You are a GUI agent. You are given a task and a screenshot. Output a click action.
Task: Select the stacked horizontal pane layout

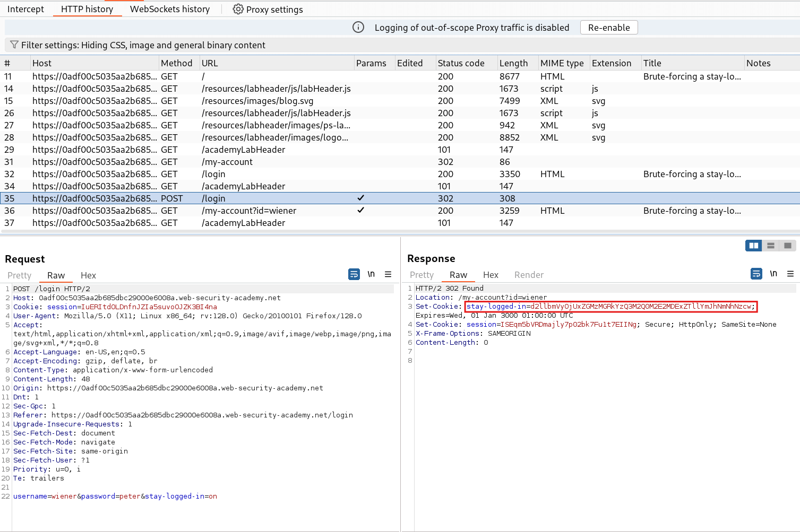coord(770,246)
